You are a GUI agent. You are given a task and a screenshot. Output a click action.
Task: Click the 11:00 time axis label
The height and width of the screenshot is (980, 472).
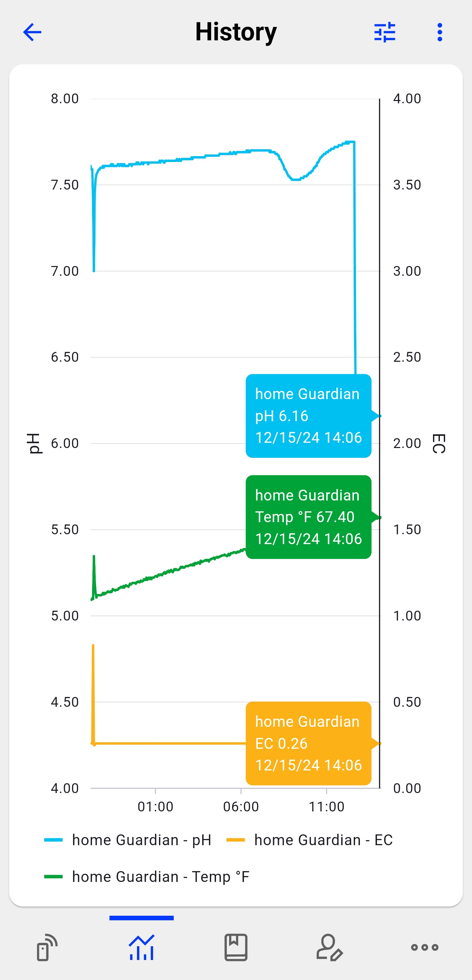pyautogui.click(x=326, y=806)
